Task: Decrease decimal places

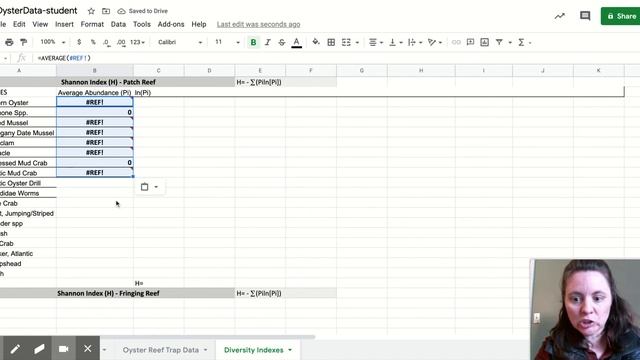Action: click(x=106, y=42)
